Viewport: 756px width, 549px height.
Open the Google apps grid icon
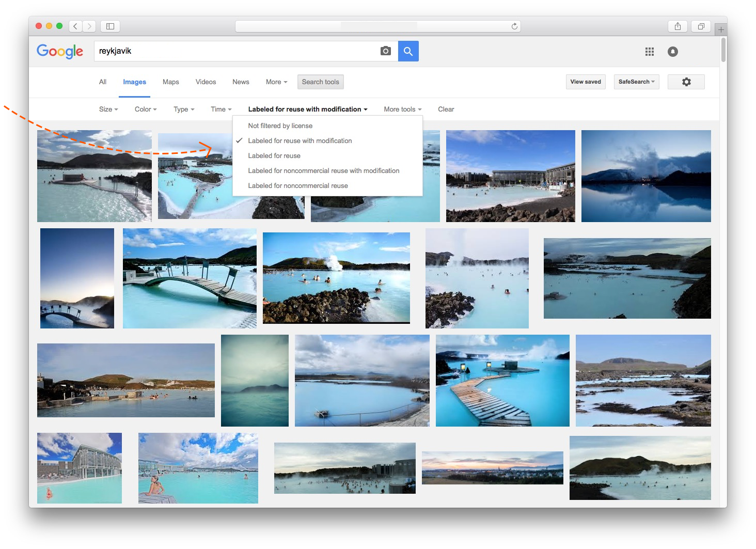click(649, 52)
